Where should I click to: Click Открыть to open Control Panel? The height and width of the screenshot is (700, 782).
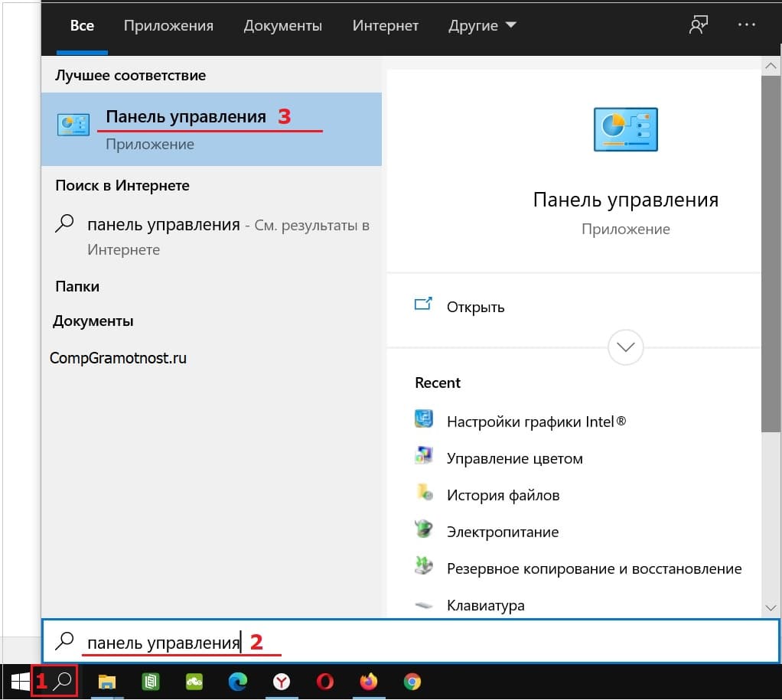click(x=474, y=307)
